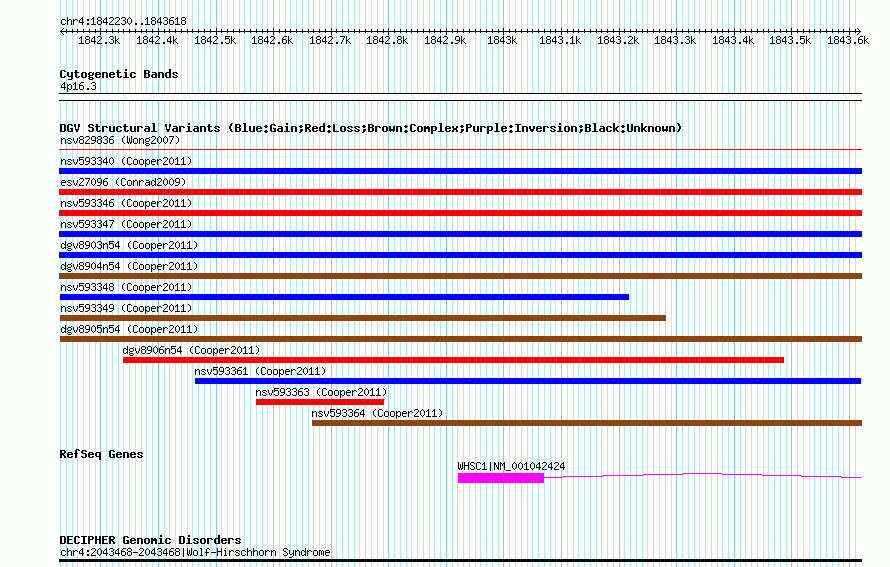Viewport: 890px width, 567px height.
Task: Click the 1843.6k ruler mark
Action: [x=848, y=40]
